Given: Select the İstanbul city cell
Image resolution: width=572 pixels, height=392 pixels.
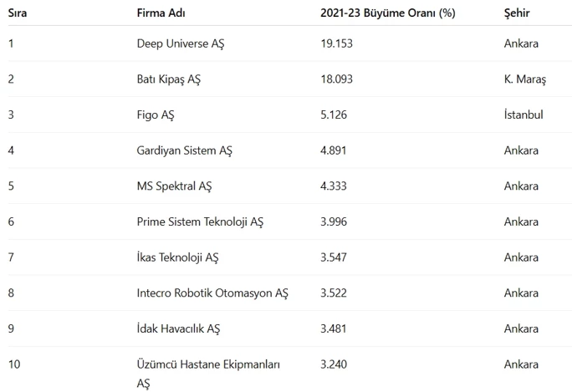Looking at the screenshot, I should pyautogui.click(x=523, y=115).
